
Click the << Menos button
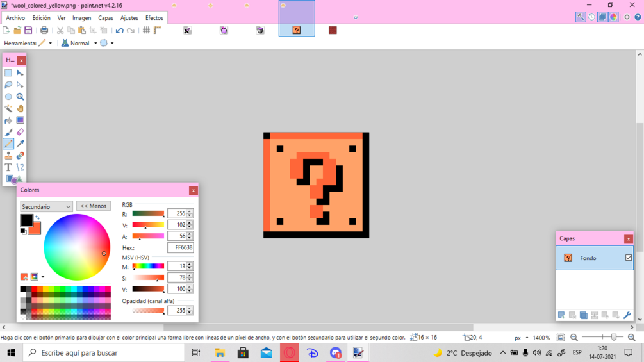93,206
